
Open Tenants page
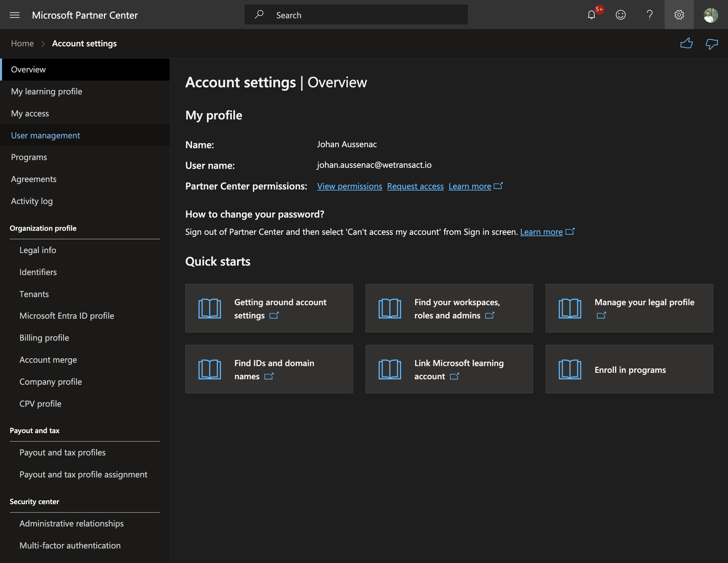(85, 294)
